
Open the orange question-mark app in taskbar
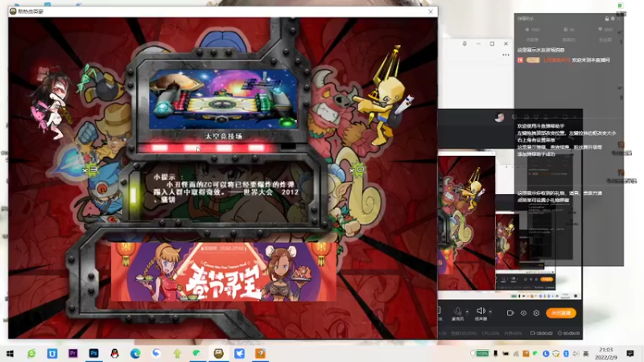point(260,353)
